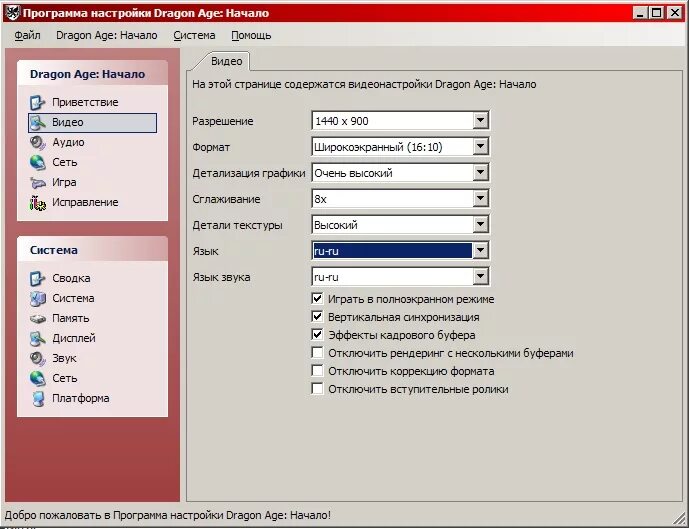The height and width of the screenshot is (529, 689).
Task: Open the Исправление page label
Action: pos(85,203)
